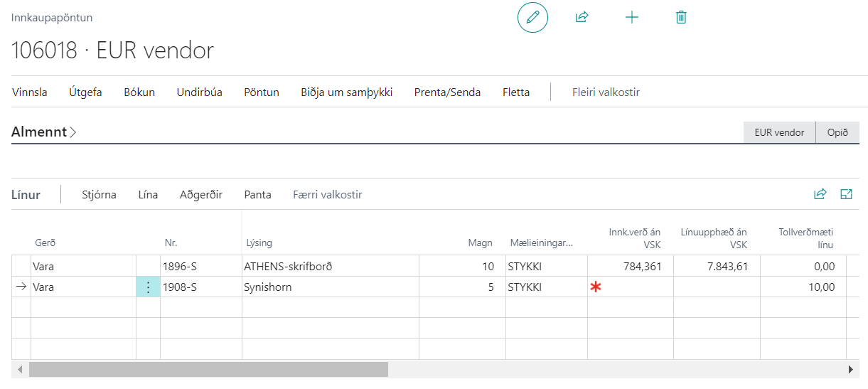
Task: Expand the Almennt section header
Action: (x=44, y=132)
